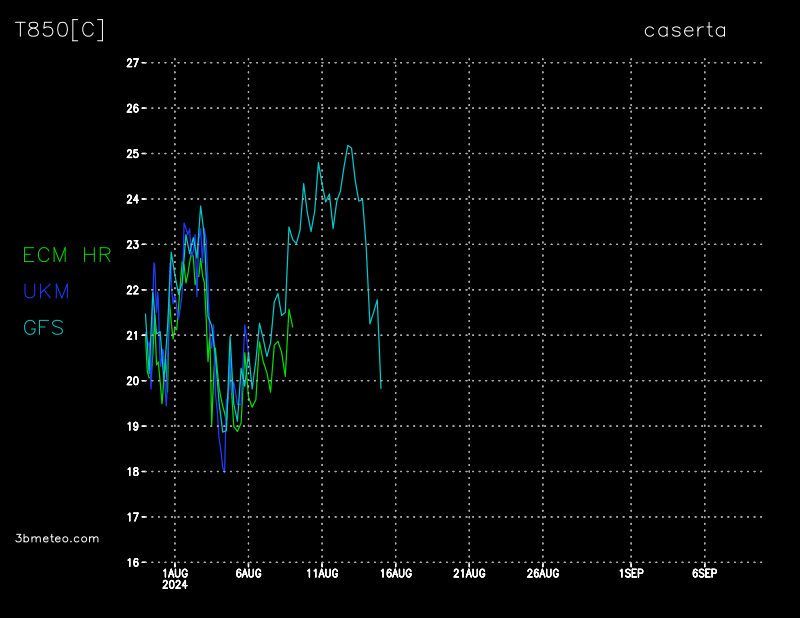
Task: Click the 1AUG 2024 date label
Action: click(x=174, y=578)
